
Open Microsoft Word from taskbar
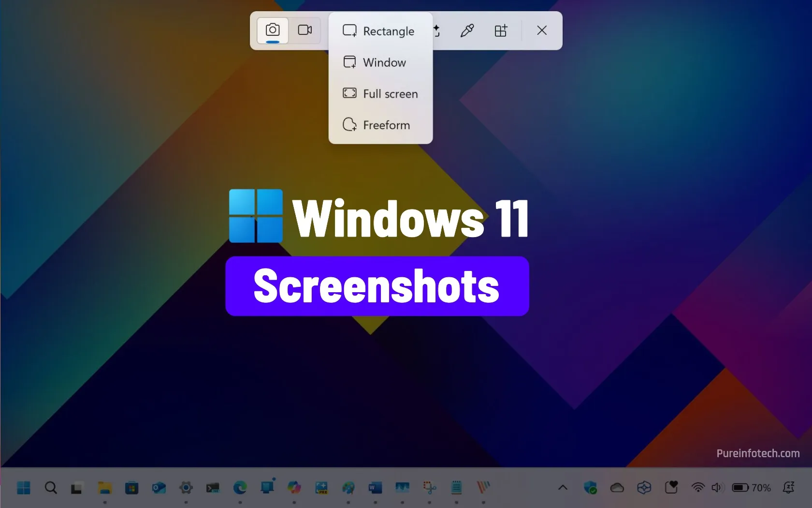click(x=376, y=488)
